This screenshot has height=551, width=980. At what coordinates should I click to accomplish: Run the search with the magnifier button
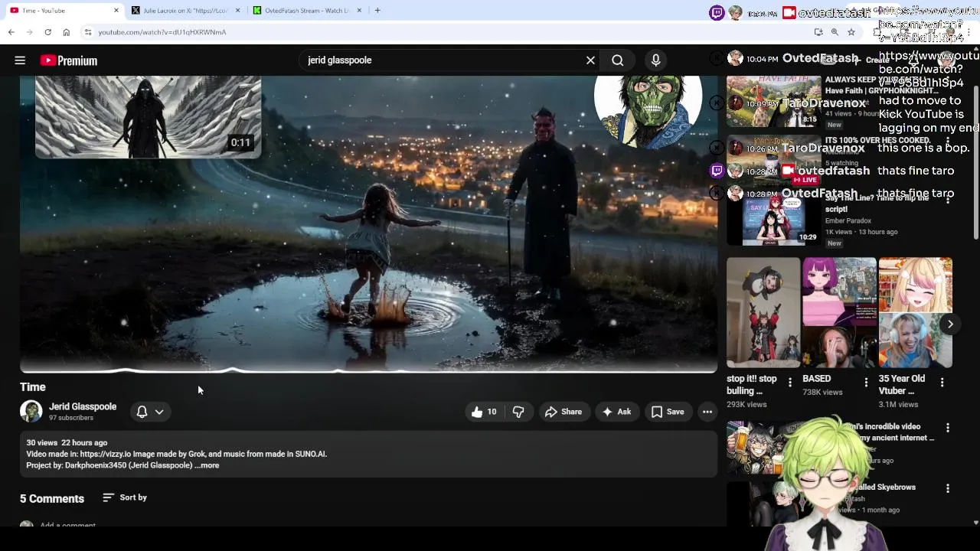[618, 60]
